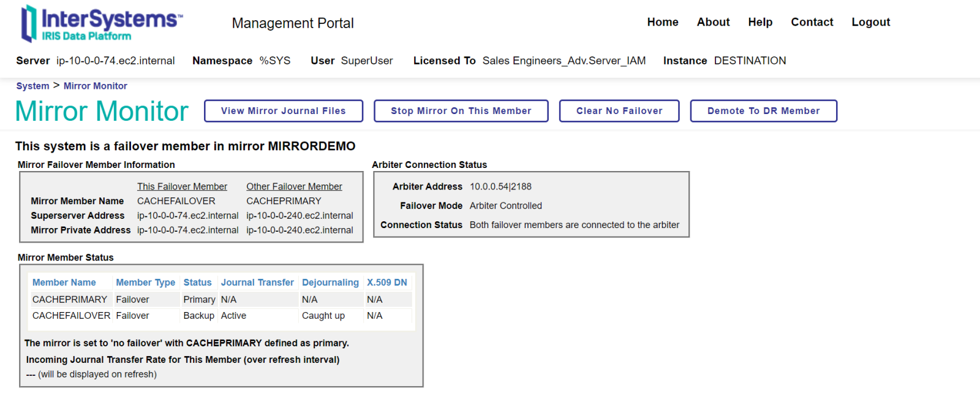Open the Help link in header
The width and height of the screenshot is (980, 396).
click(x=759, y=22)
